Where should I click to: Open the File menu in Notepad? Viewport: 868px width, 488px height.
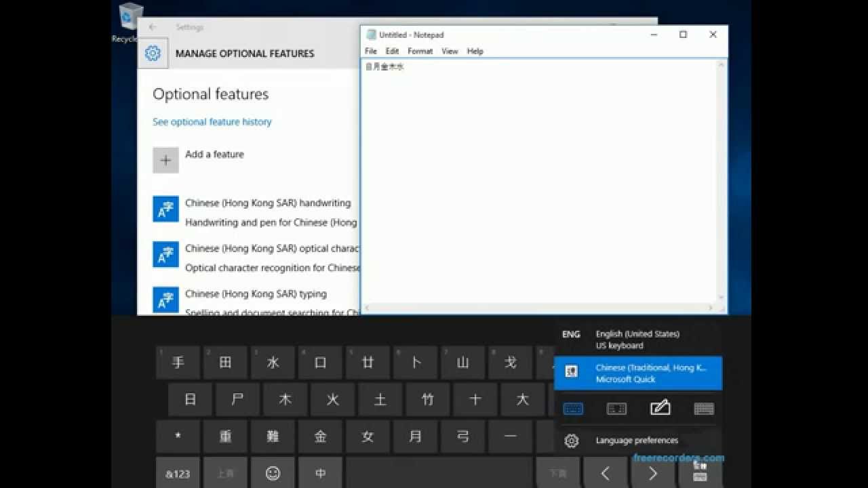click(x=371, y=51)
